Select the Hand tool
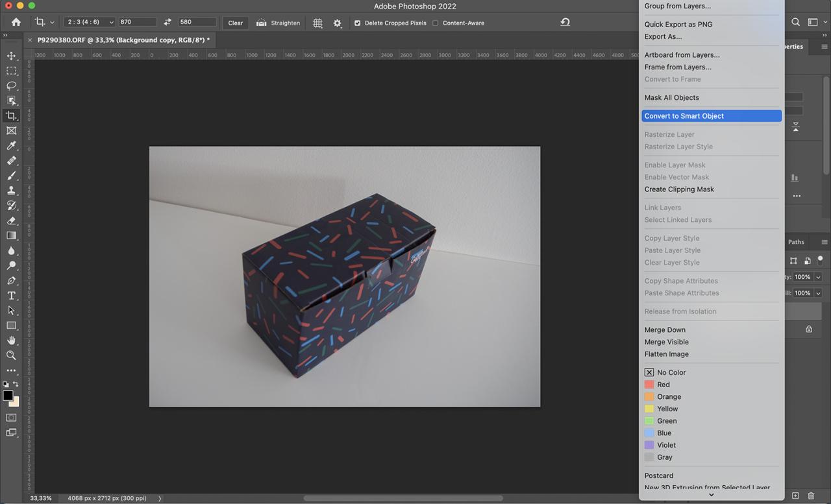 click(11, 340)
